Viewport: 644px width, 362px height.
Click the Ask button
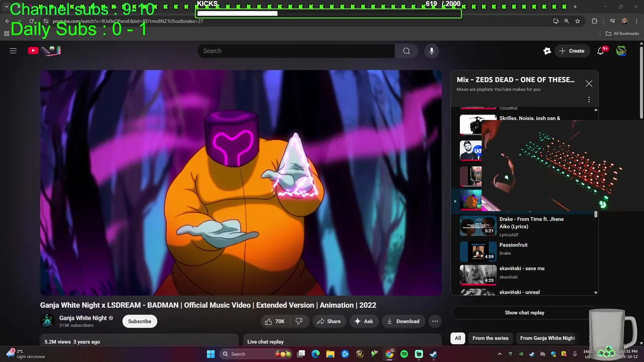point(364,321)
